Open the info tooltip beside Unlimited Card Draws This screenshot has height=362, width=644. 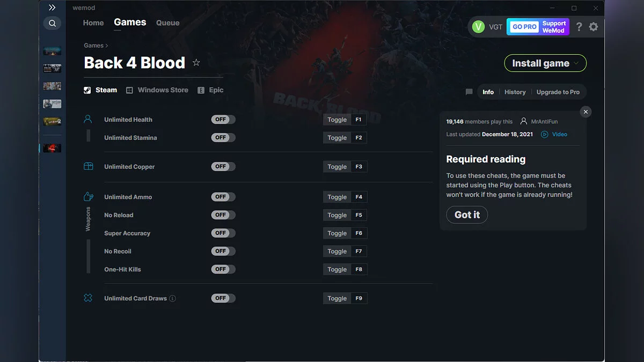(172, 298)
